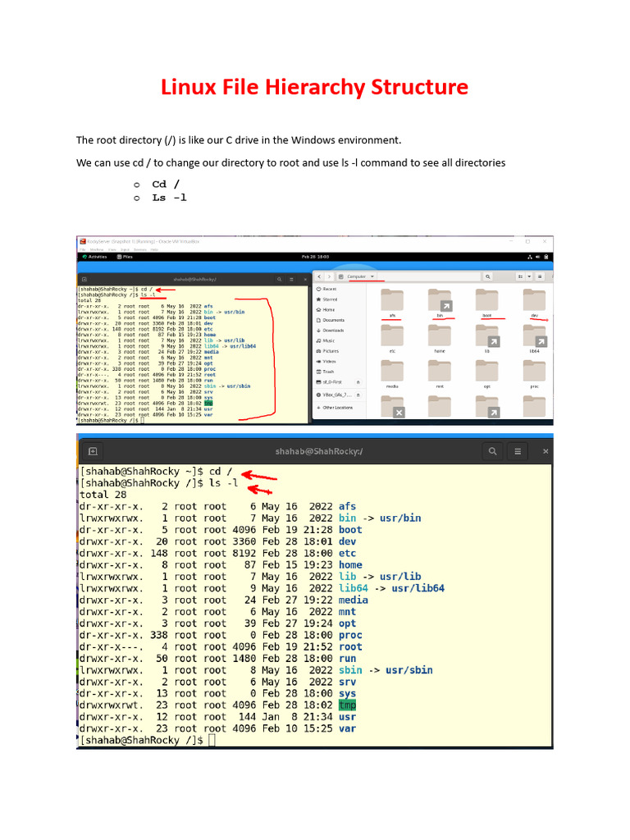Open view options dropdown arrow in Files

(529, 276)
